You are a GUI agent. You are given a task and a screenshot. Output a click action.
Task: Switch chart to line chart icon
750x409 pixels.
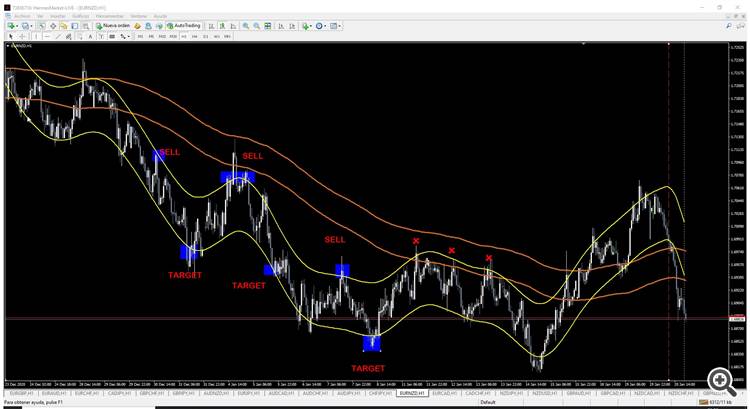click(x=233, y=26)
